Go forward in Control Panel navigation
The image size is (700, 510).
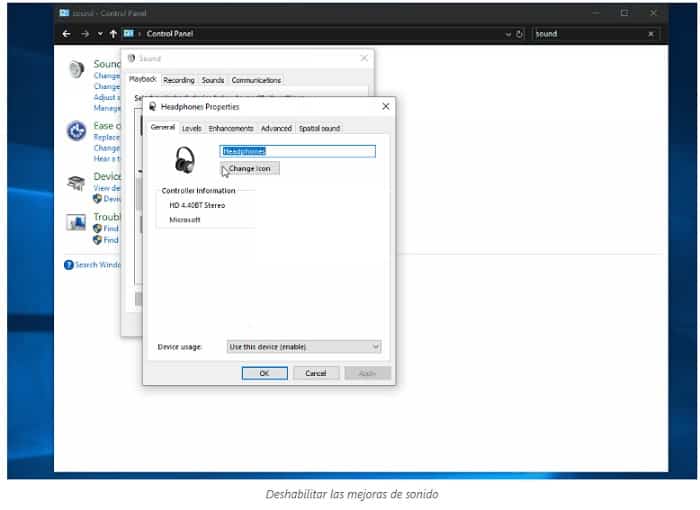85,34
